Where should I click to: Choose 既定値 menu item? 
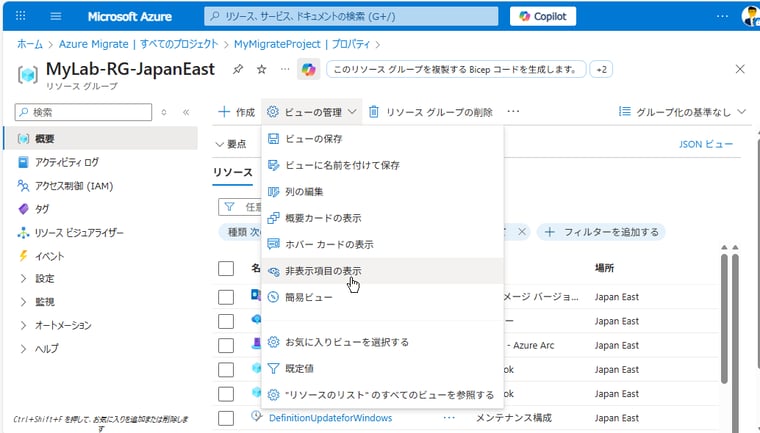click(382, 369)
